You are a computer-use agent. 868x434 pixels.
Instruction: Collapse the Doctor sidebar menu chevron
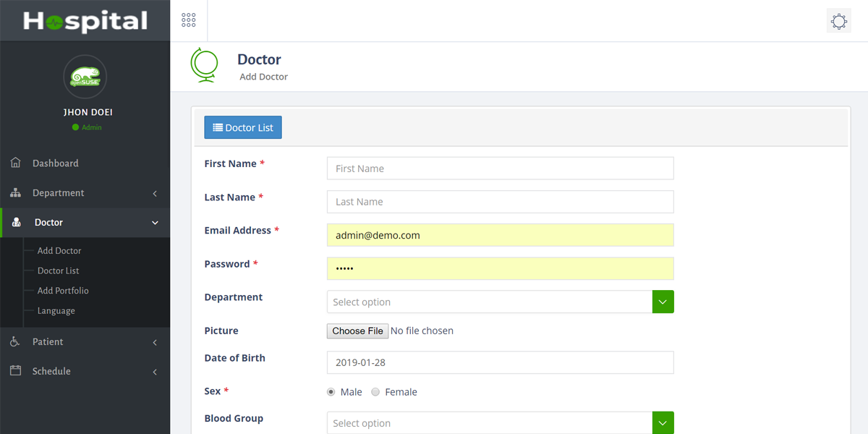click(x=154, y=223)
